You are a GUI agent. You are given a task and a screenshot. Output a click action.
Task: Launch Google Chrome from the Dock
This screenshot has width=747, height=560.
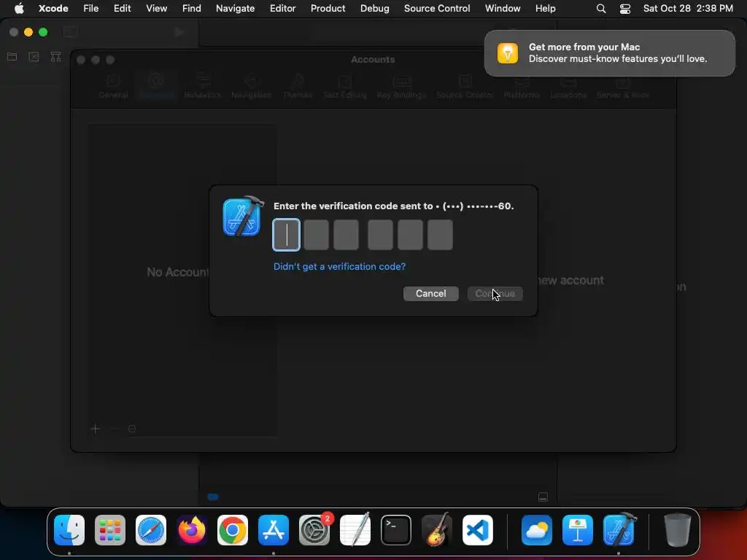coord(233,530)
